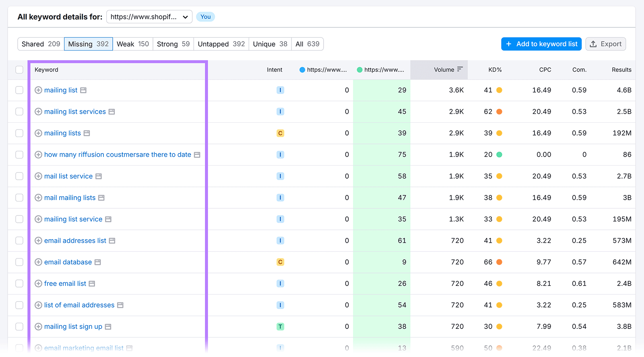Click the plus icon next to 'email database'
644x357 pixels.
coord(38,262)
